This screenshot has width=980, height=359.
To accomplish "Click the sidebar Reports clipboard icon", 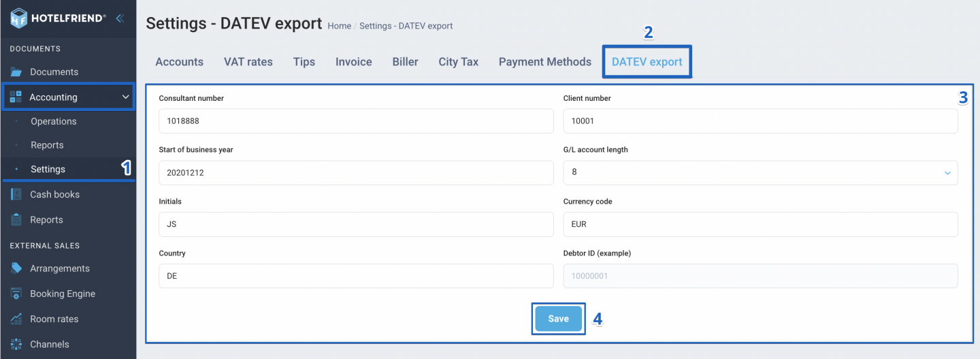I will coord(16,219).
